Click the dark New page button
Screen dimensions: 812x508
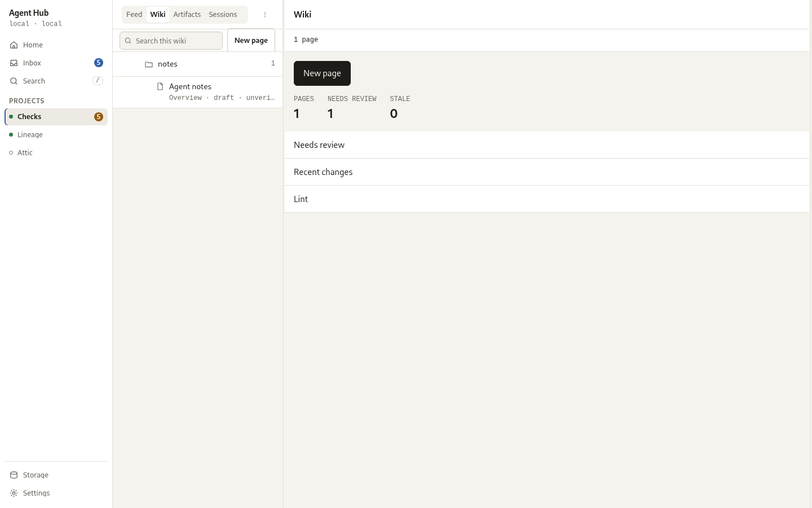point(322,73)
